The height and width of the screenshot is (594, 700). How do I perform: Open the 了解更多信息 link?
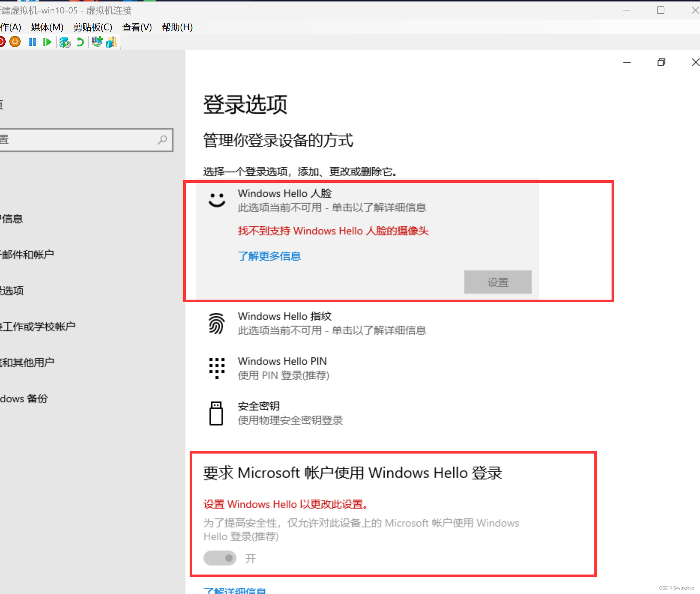[269, 256]
